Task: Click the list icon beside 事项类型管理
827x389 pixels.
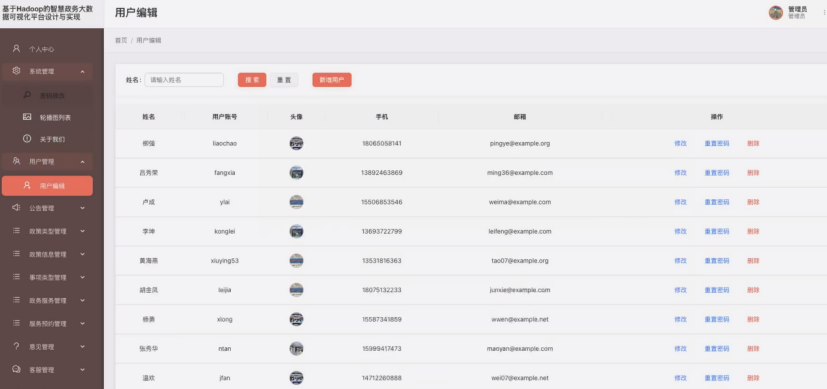Action: 16,277
